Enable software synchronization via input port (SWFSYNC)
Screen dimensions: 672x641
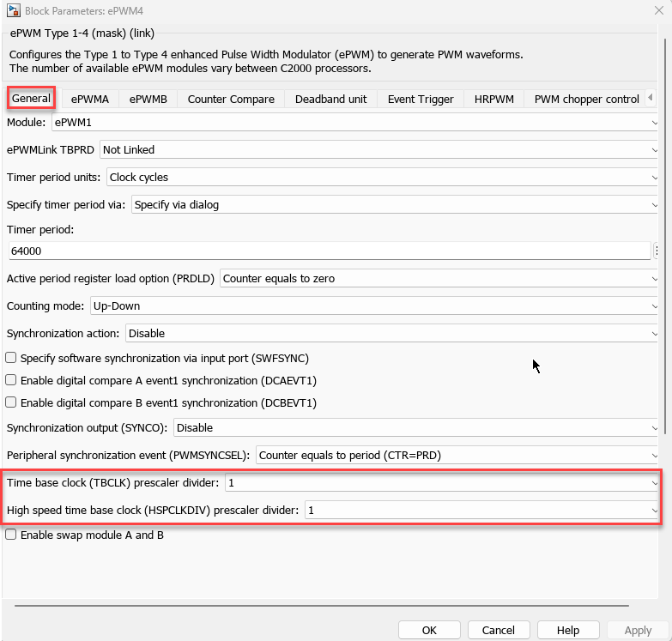pos(10,358)
